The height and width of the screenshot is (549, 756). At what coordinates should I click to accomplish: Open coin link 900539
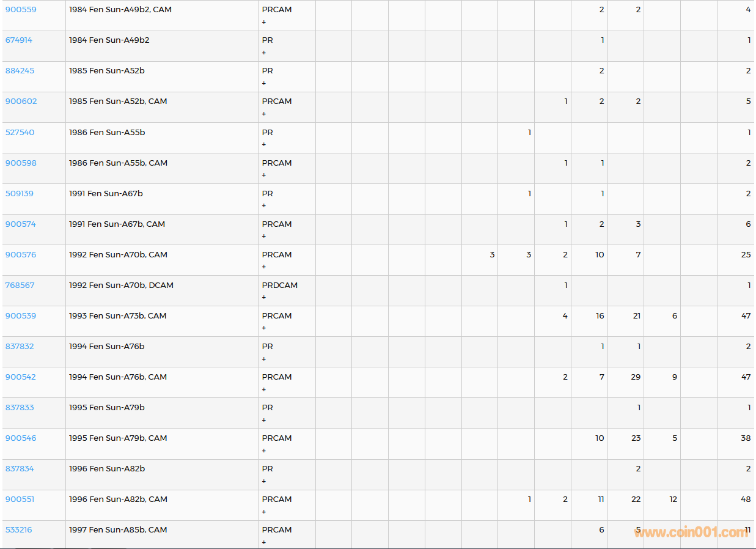(21, 316)
